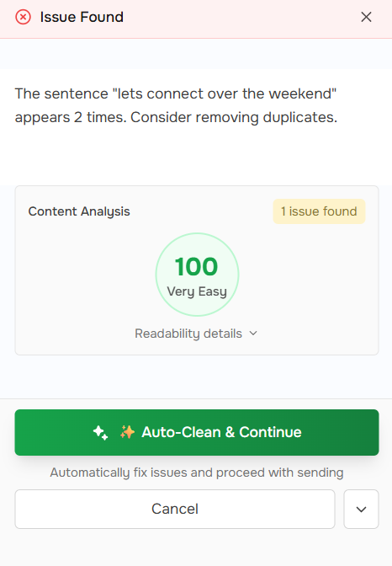
Task: Click the orange sparkle emoji before Auto-Clean
Action: (x=127, y=432)
